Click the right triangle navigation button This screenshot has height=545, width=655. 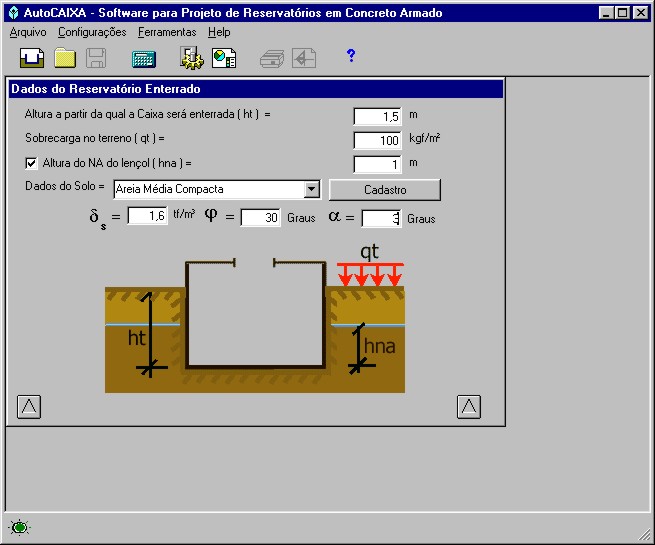tap(469, 406)
